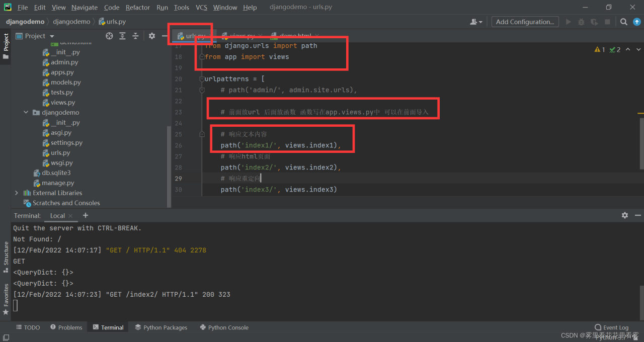Click editor line containing views.index1

(x=280, y=145)
